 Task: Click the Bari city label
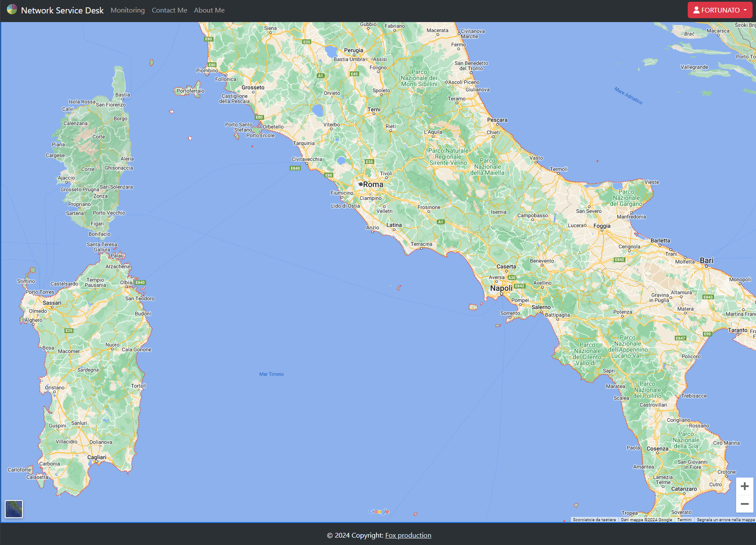[x=706, y=260]
